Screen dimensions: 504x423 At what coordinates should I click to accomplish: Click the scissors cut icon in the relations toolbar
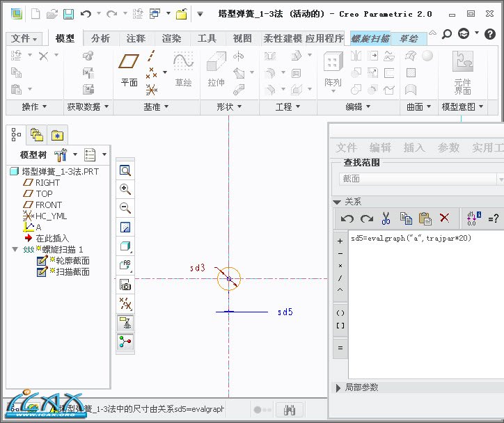[x=386, y=218]
